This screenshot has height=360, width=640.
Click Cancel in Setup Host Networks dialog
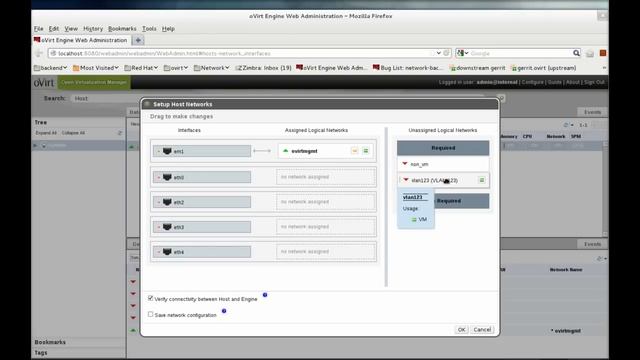[x=482, y=329]
